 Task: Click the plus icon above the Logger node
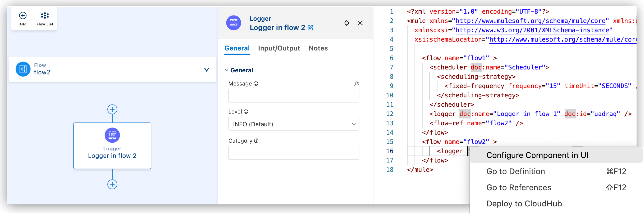(x=112, y=109)
